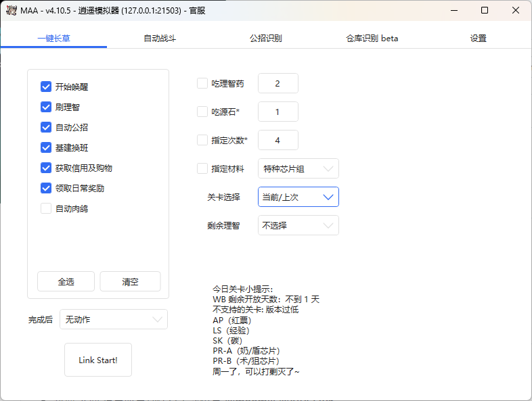Switch to 仓库识别 beta tab
This screenshot has height=401, width=532.
coord(372,39)
